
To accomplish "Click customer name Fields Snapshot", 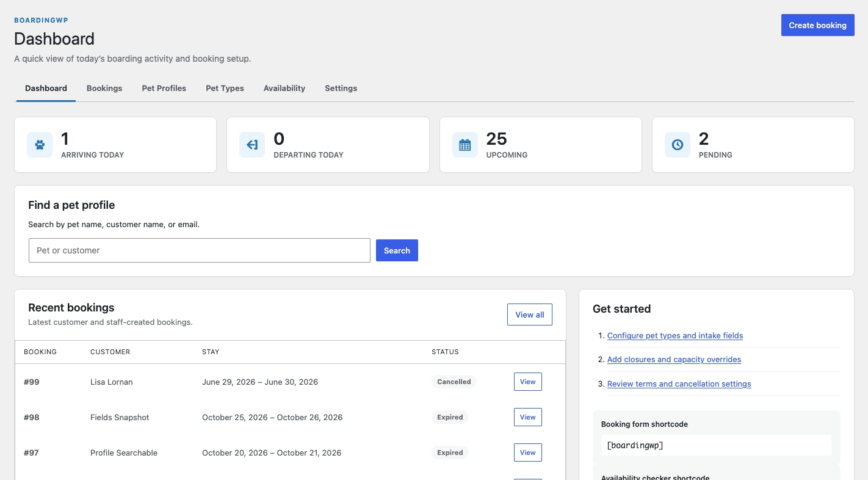I will pyautogui.click(x=120, y=417).
